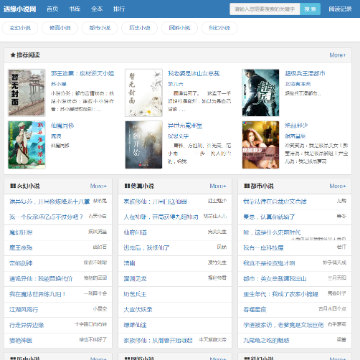Open the book cover showing a woman
This screenshot has height=360, width=360.
261,145
